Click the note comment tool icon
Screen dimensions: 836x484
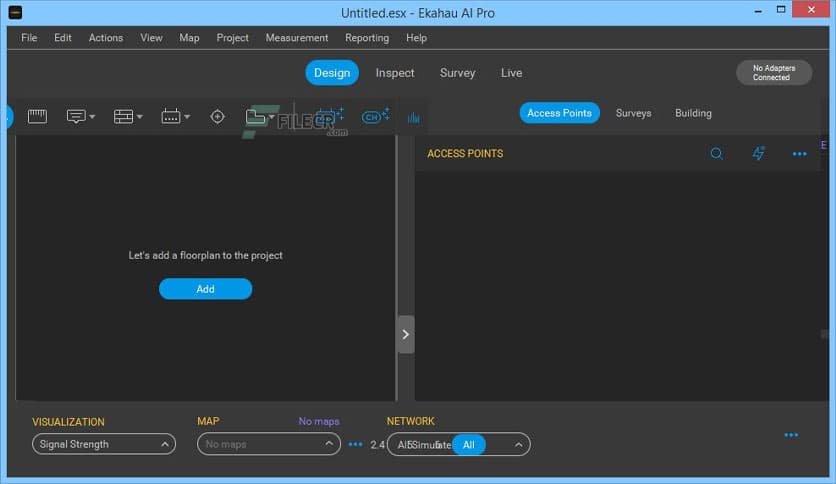coord(76,117)
